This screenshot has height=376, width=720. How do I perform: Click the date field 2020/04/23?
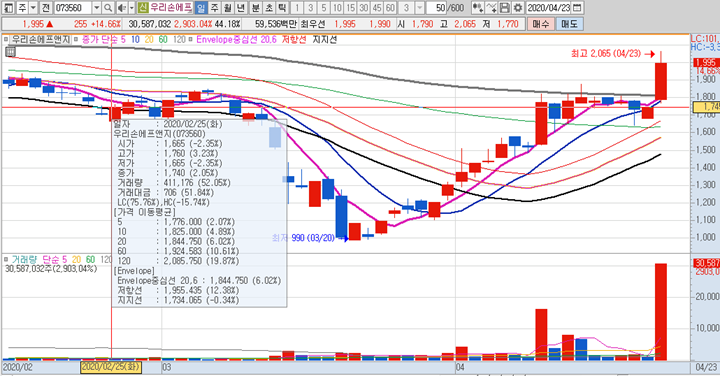pyautogui.click(x=549, y=8)
